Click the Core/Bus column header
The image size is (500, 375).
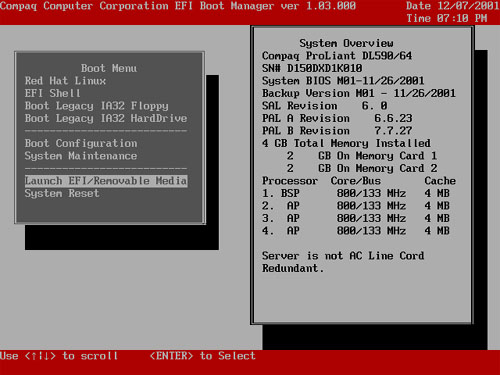[356, 181]
